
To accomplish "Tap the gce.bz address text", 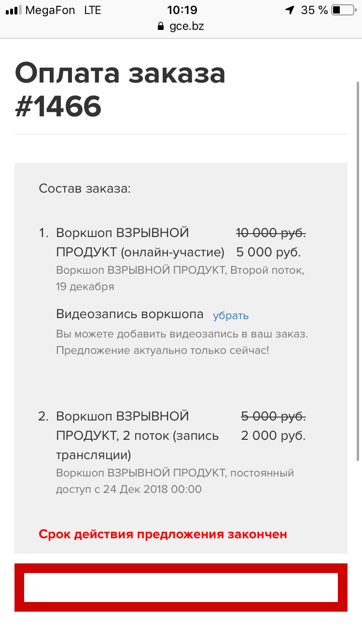I will click(x=187, y=27).
